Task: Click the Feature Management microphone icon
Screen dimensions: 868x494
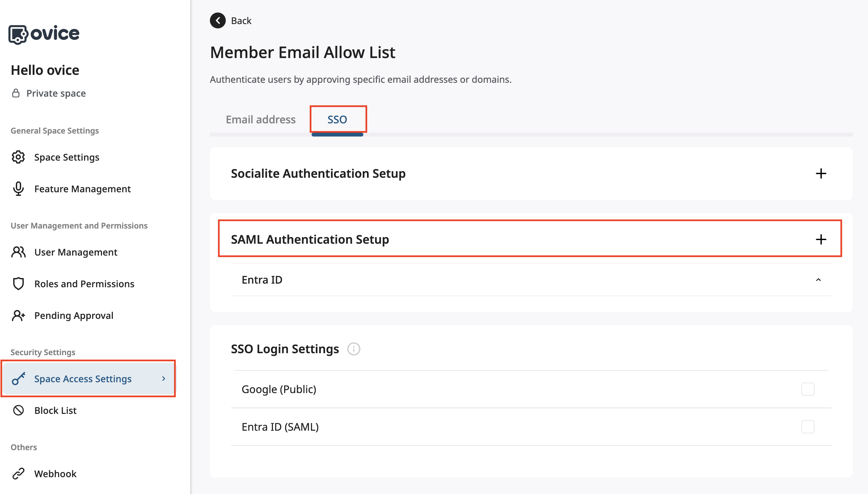Action: (x=18, y=189)
